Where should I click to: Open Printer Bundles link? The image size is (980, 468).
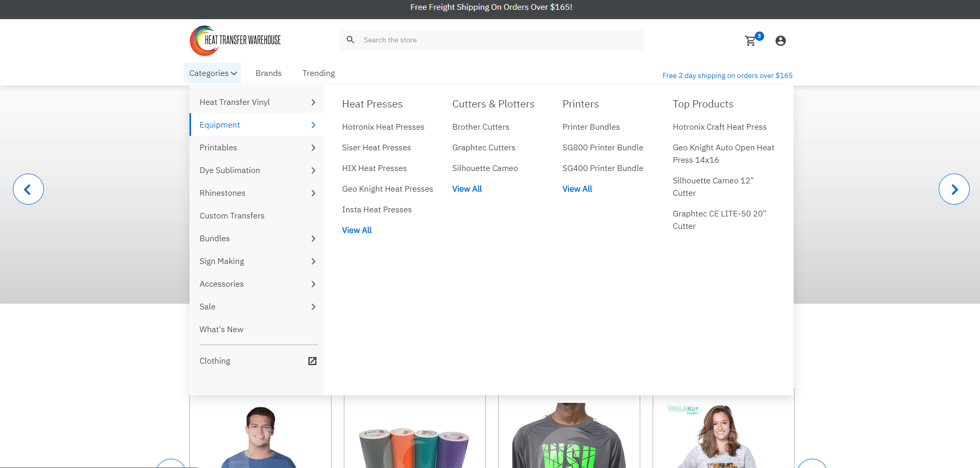(x=591, y=127)
